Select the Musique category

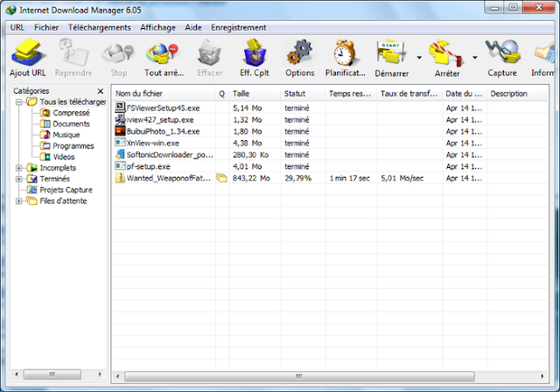tap(66, 135)
